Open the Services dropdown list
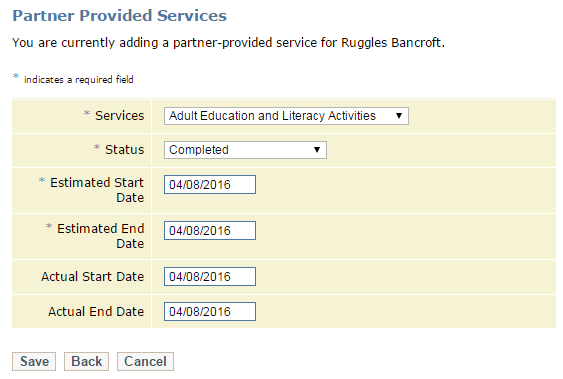 (286, 116)
